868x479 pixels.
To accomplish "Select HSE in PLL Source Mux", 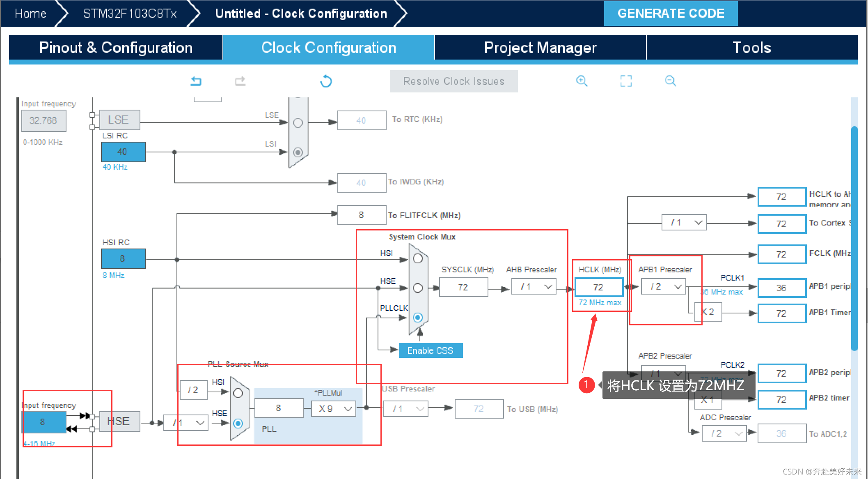I will click(x=238, y=424).
